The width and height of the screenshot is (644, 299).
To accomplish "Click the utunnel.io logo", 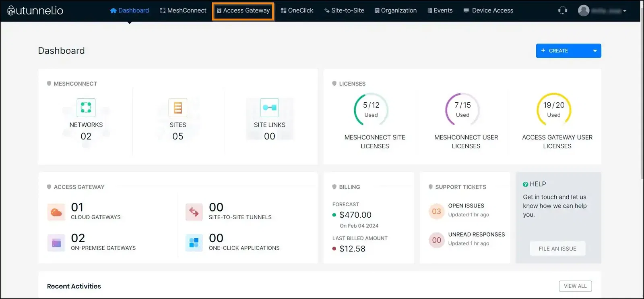I will pyautogui.click(x=35, y=10).
